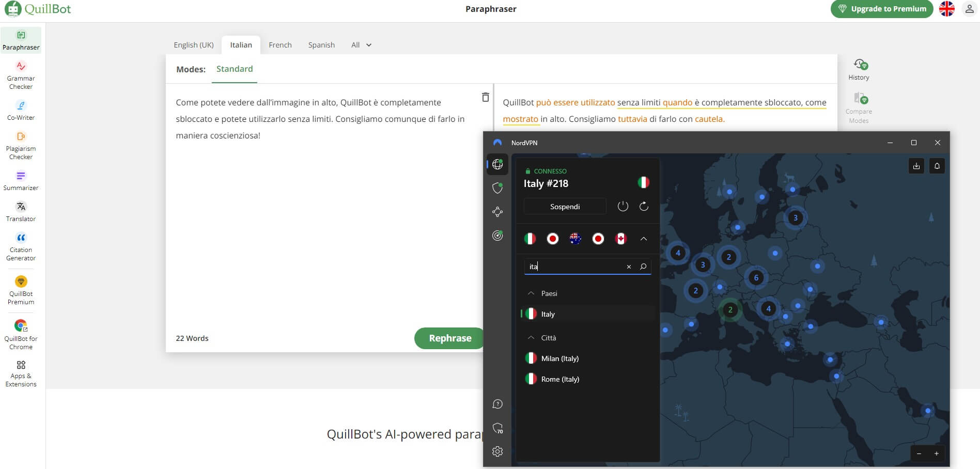Switch to English (UK) language tab
The width and height of the screenshot is (980, 469).
pyautogui.click(x=194, y=45)
